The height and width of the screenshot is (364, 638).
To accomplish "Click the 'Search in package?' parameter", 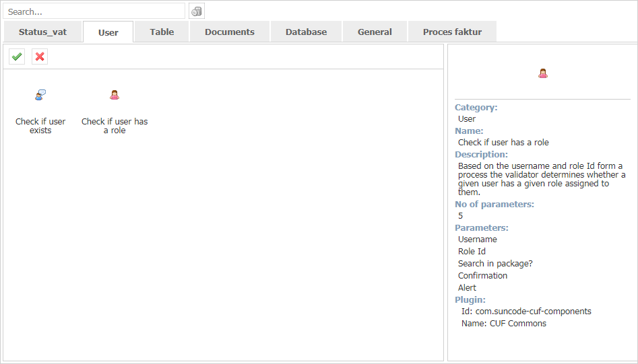I will (495, 264).
